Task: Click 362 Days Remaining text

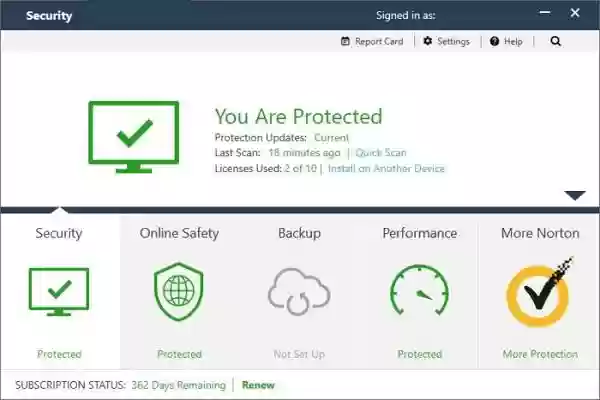Action: pyautogui.click(x=179, y=385)
